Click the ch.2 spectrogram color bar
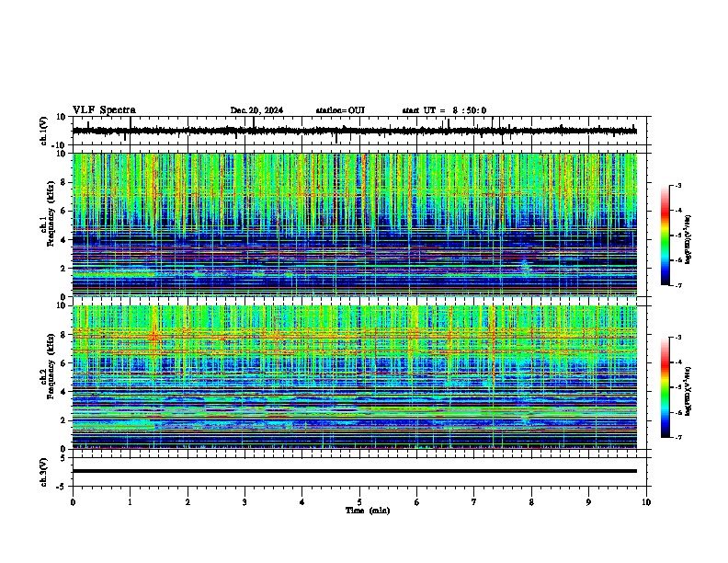Image resolution: width=728 pixels, height=563 pixels. (665, 387)
